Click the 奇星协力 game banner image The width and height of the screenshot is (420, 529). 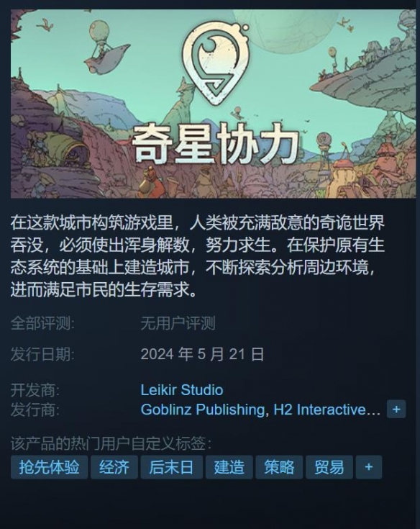click(213, 104)
